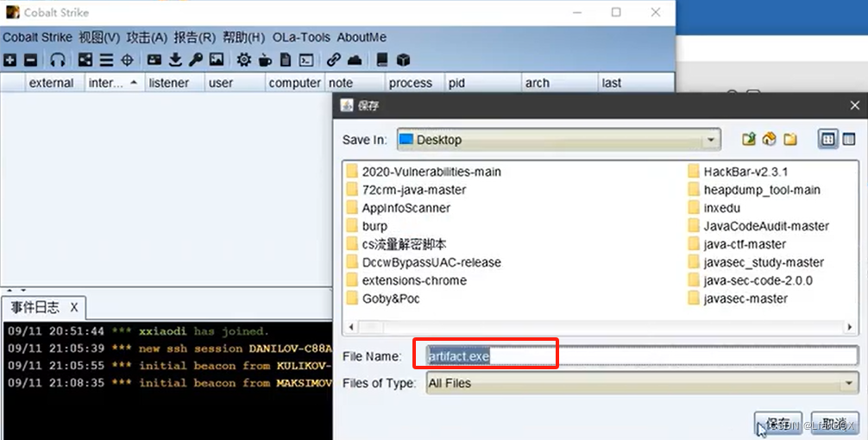The height and width of the screenshot is (440, 868).
Task: Click the home folder icon in the Save dialog
Action: pyautogui.click(x=770, y=139)
